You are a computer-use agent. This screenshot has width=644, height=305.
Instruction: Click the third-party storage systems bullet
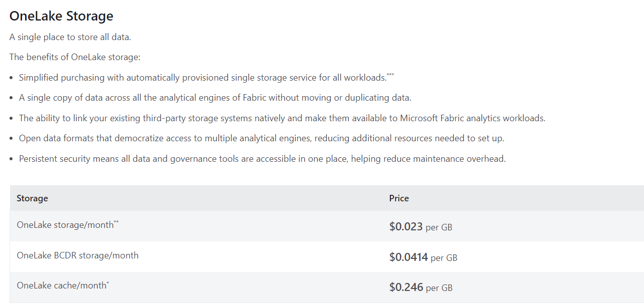coord(282,118)
